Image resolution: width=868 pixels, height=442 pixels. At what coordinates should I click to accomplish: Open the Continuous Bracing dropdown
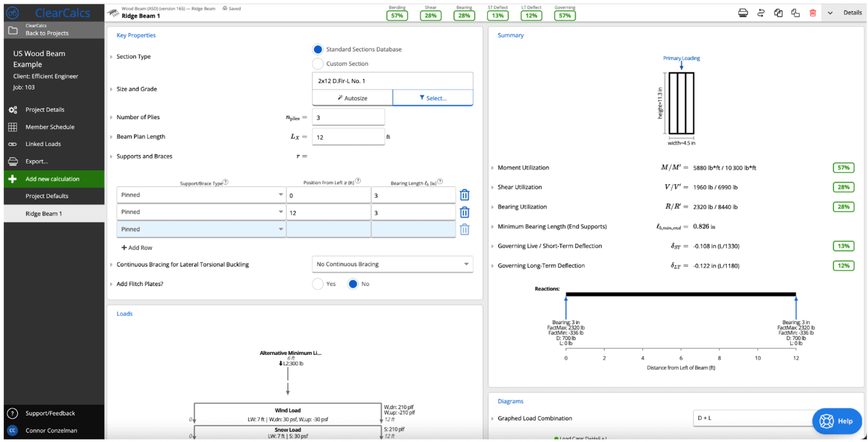(392, 264)
